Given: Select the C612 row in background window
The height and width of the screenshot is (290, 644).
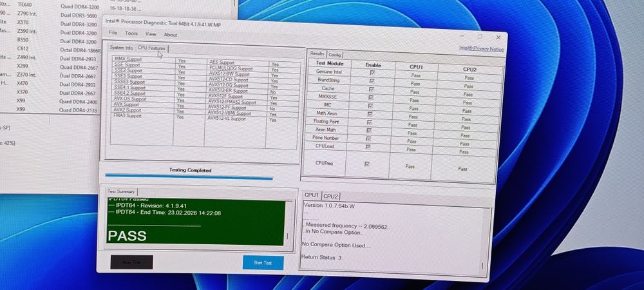Looking at the screenshot, I should (x=23, y=49).
